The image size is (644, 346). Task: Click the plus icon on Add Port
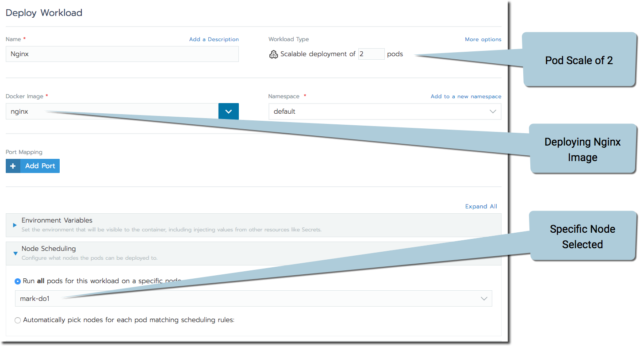[x=13, y=165]
